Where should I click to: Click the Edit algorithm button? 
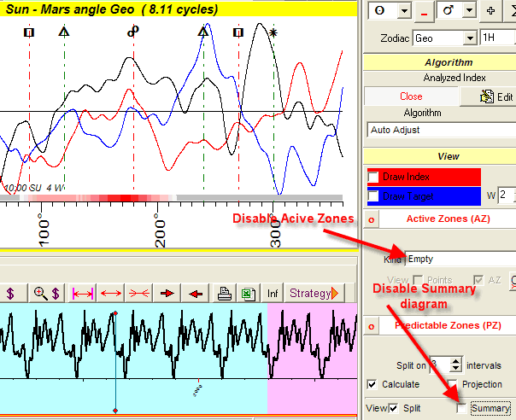(x=499, y=96)
